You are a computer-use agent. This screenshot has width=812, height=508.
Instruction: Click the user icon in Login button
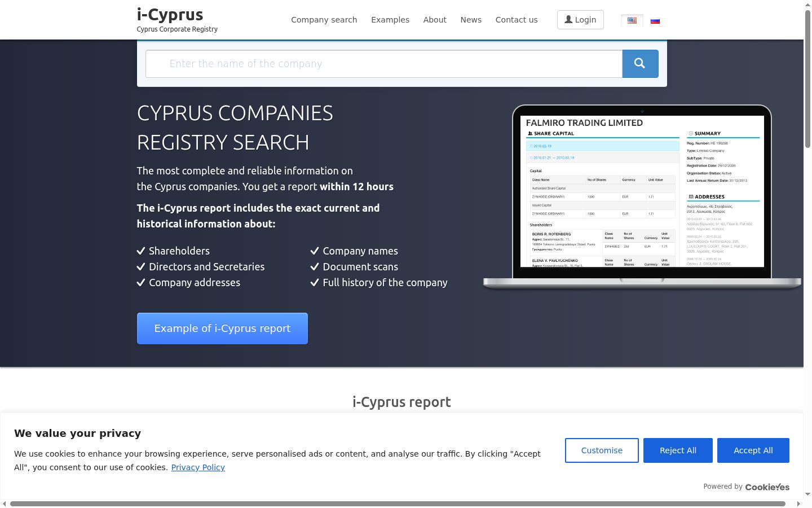pyautogui.click(x=568, y=20)
